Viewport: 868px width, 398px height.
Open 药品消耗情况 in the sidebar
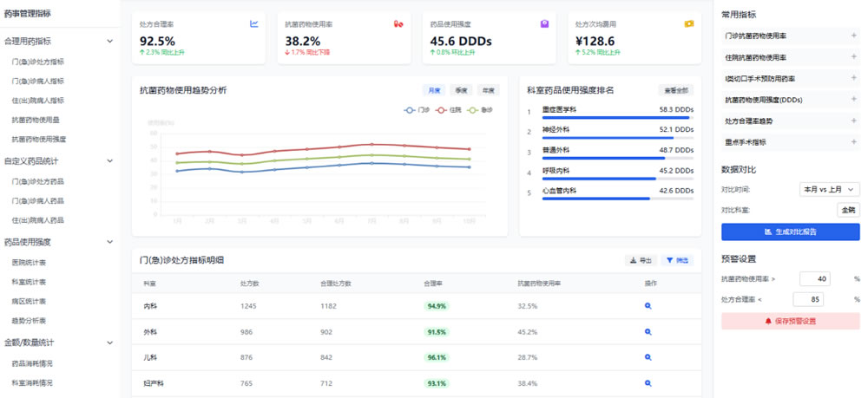32,363
